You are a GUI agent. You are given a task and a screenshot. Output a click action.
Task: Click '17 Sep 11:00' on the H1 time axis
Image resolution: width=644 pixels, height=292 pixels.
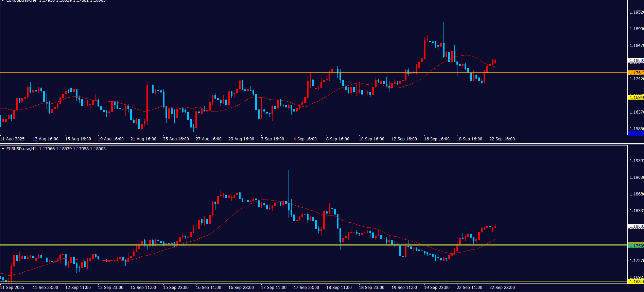click(274, 288)
